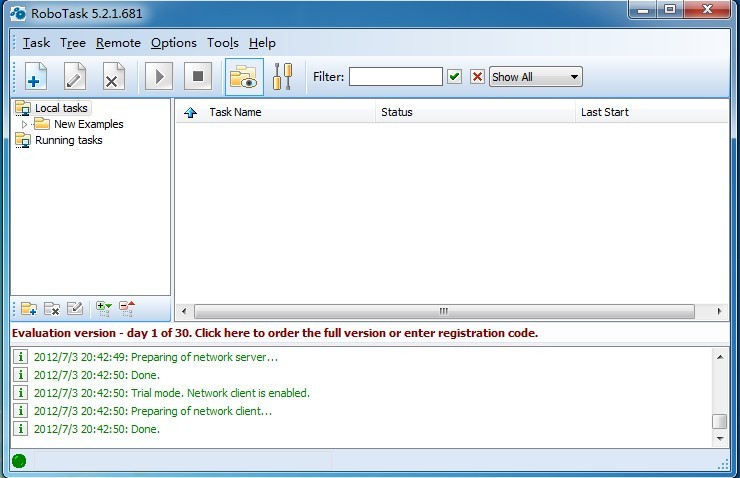Click the evaluation version order link

pyautogui.click(x=275, y=333)
